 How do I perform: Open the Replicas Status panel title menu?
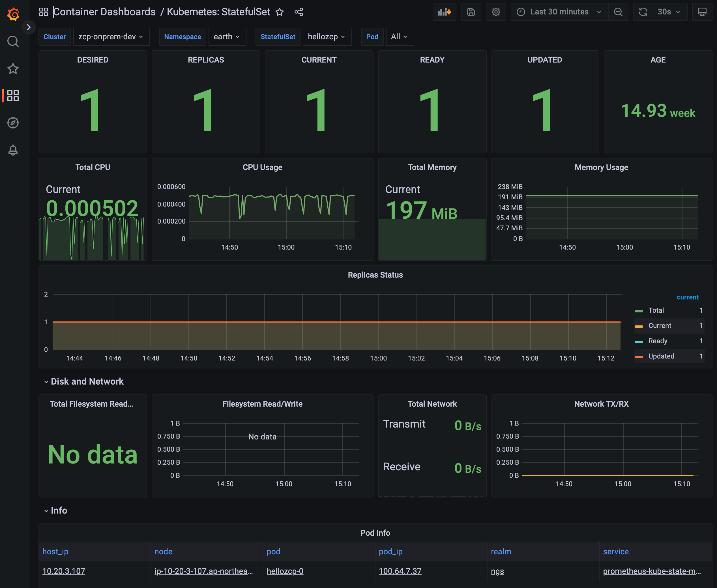click(x=375, y=275)
